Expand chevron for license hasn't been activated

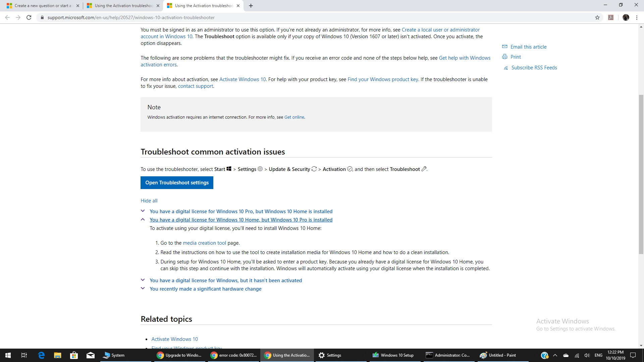click(x=143, y=280)
